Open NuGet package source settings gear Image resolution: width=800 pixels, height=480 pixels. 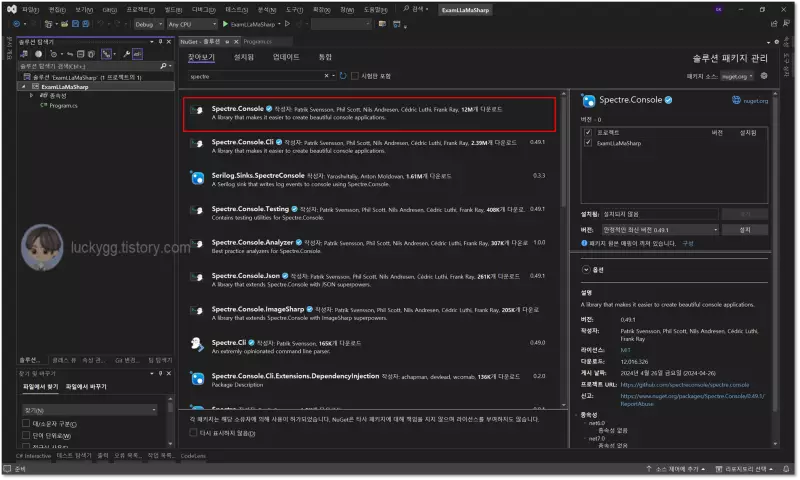point(764,76)
